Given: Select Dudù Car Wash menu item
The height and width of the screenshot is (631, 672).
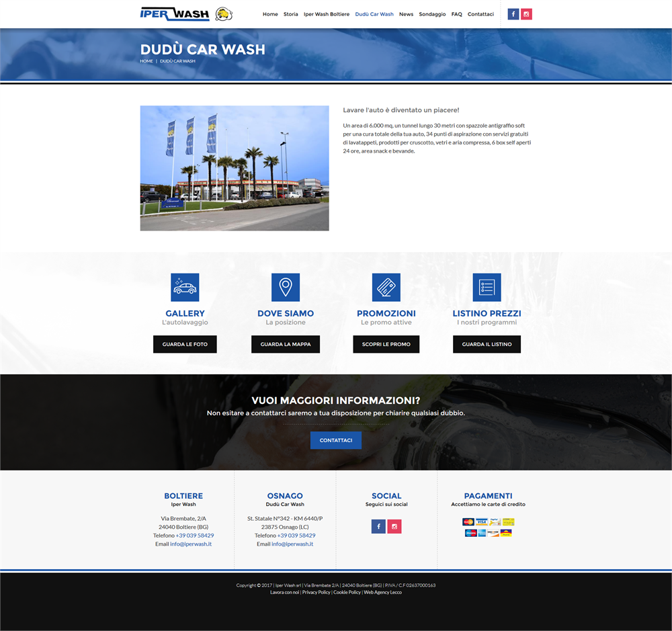Looking at the screenshot, I should 374,14.
